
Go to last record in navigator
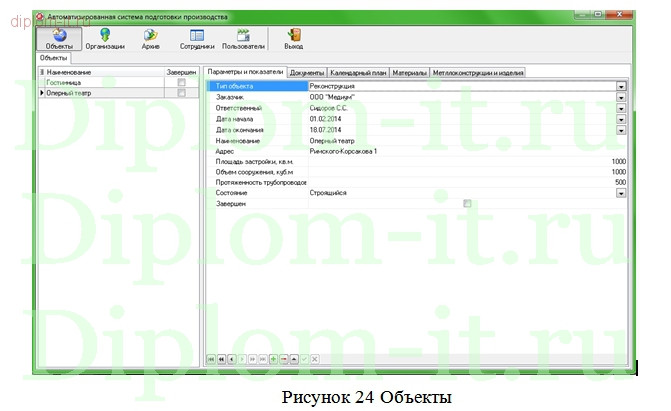(263, 359)
